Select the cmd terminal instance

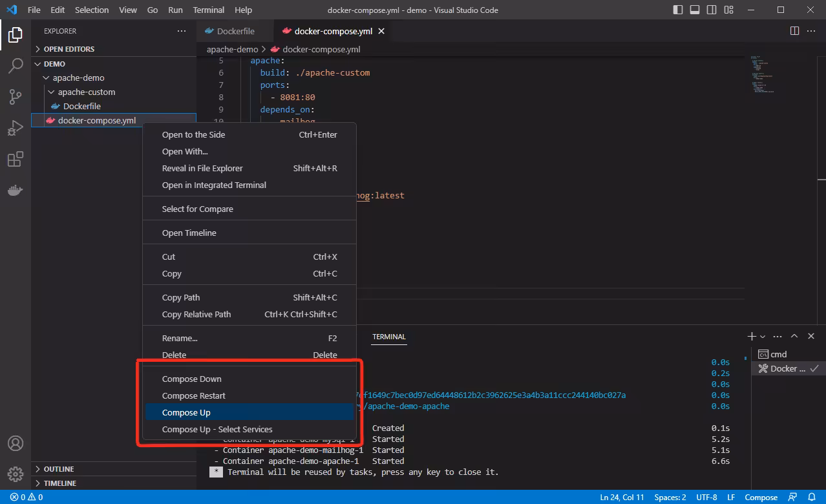[789, 354]
